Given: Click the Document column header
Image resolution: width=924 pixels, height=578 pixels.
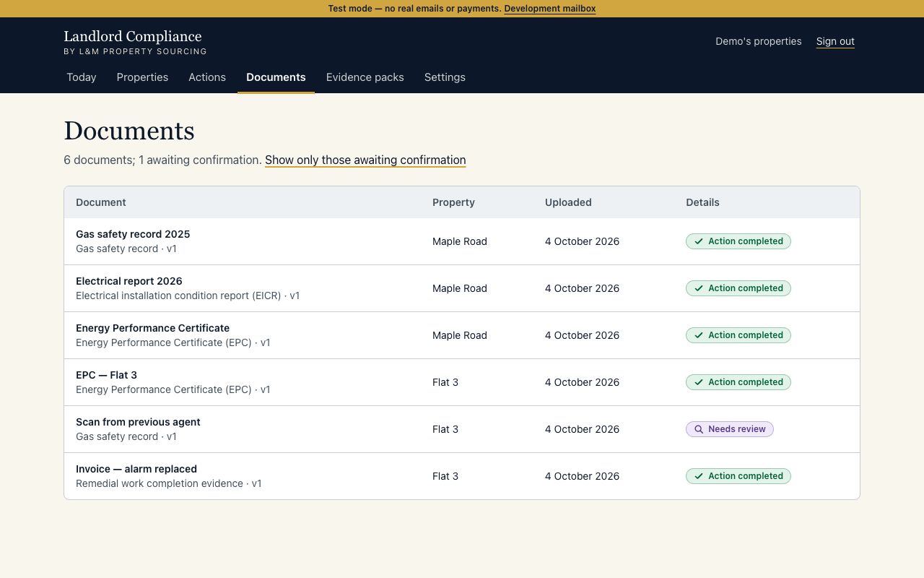Looking at the screenshot, I should pyautogui.click(x=101, y=202).
